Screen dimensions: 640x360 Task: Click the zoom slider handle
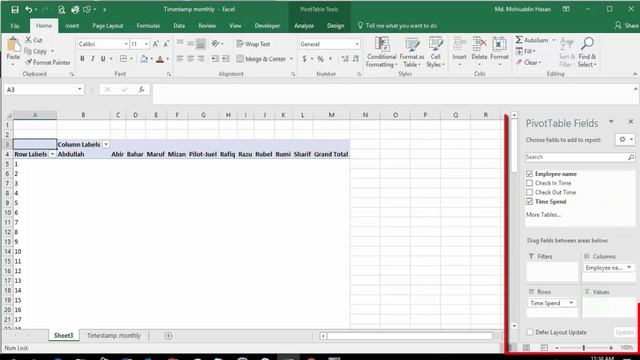point(584,348)
